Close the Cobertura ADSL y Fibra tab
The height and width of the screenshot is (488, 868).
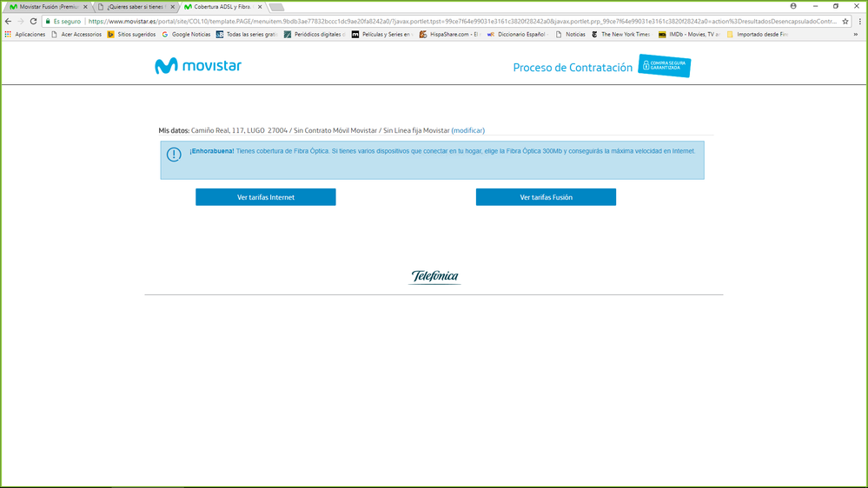coord(260,7)
